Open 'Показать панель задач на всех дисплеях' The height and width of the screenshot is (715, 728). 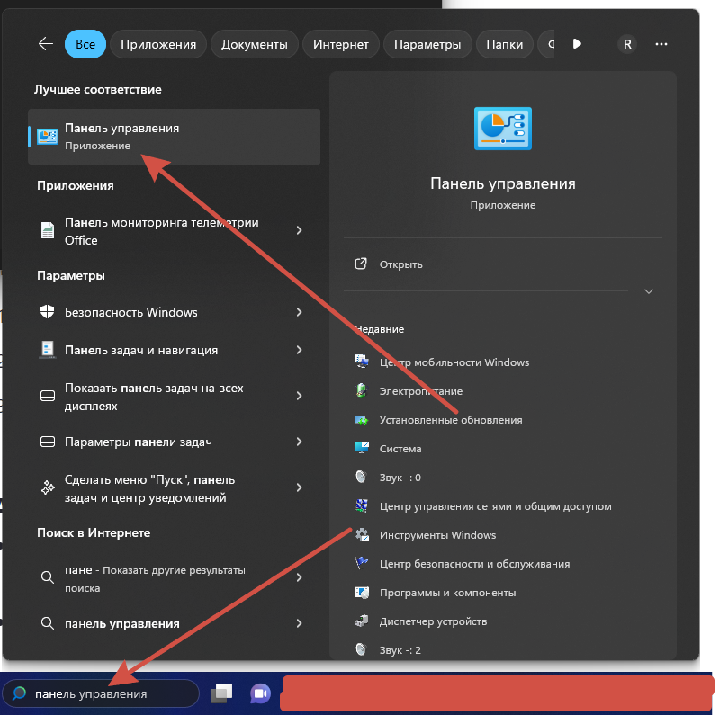coord(174,397)
